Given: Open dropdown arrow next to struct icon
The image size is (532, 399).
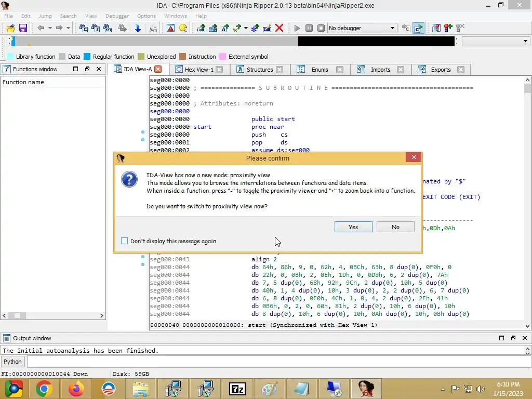Looking at the screenshot, I should 246,28.
